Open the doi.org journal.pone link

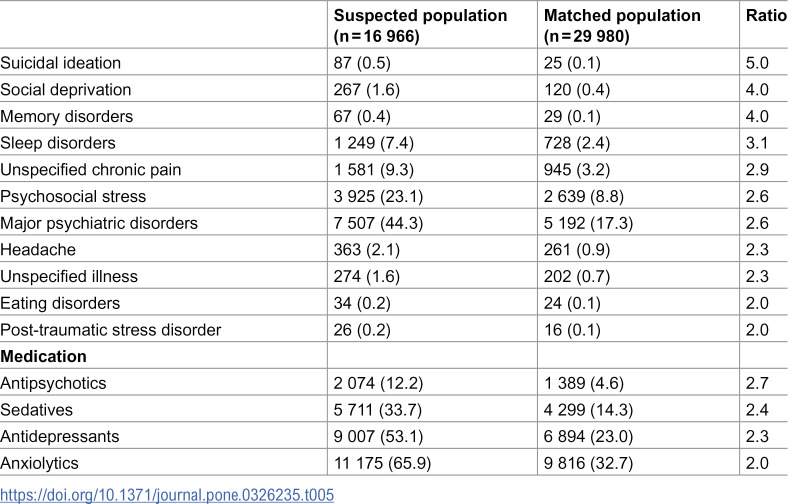[167, 495]
